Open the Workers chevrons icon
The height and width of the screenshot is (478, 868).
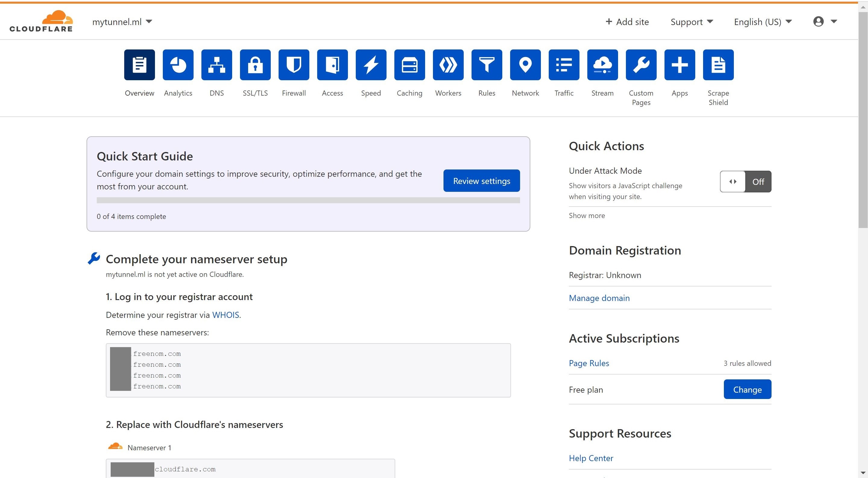pos(448,65)
